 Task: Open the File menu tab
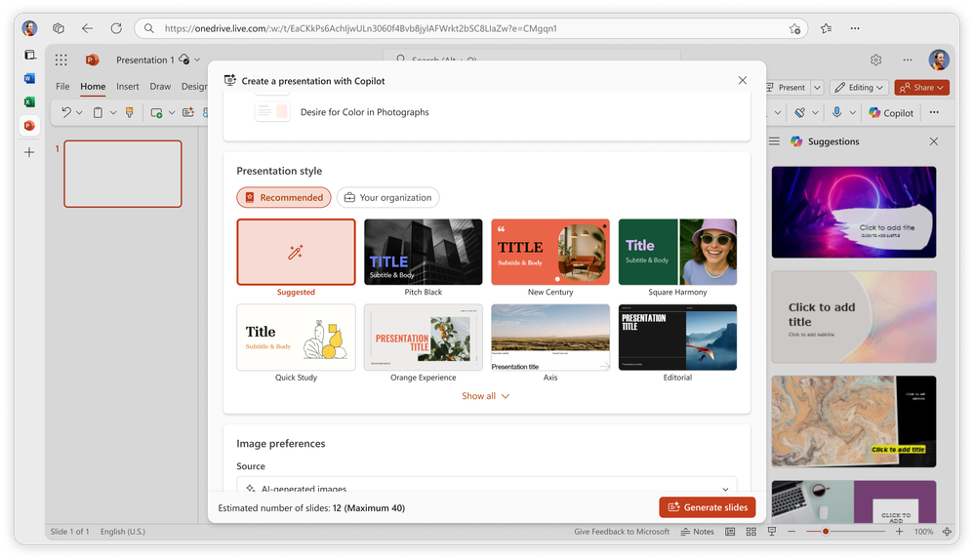62,86
